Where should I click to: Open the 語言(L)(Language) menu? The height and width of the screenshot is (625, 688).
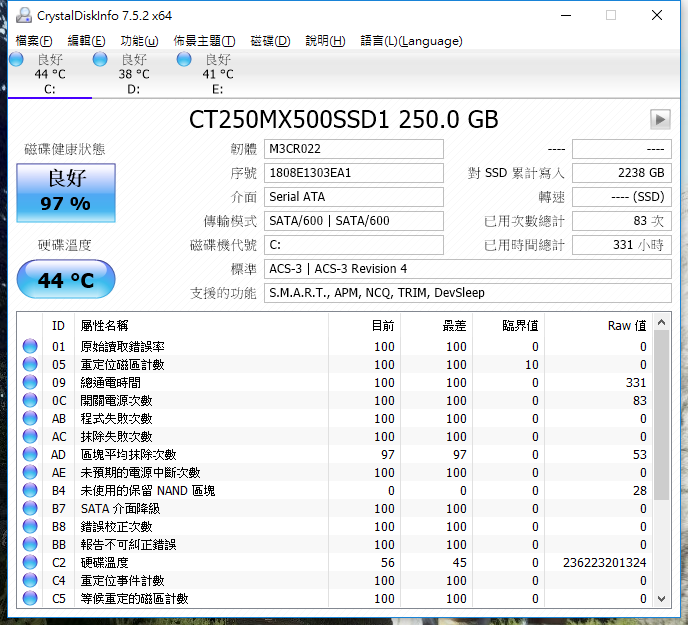click(x=411, y=41)
